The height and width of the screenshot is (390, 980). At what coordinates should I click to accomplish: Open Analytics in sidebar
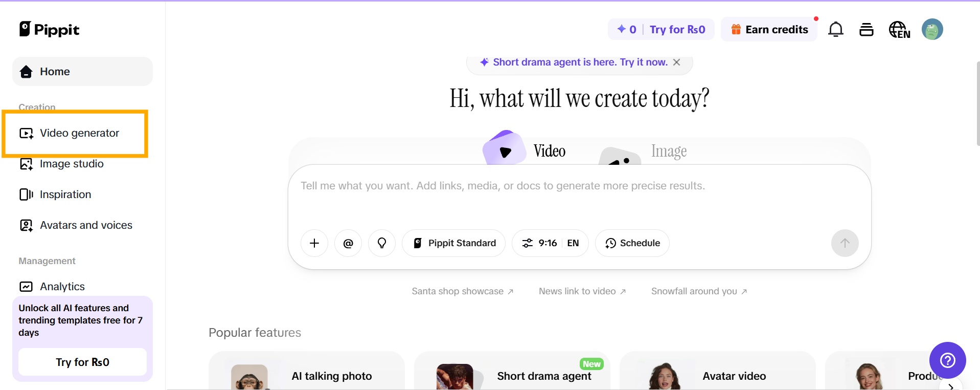(x=52, y=287)
